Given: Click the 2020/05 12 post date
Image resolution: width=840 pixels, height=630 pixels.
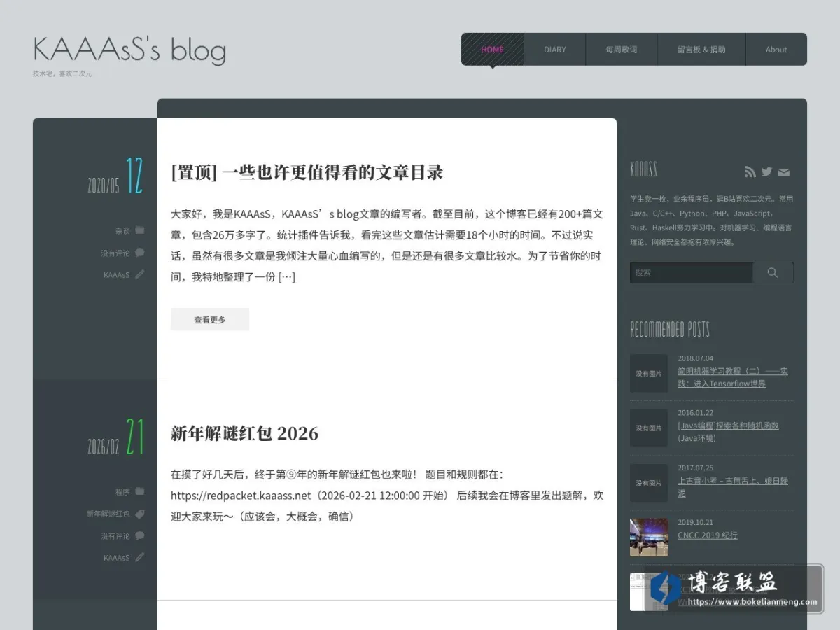Looking at the screenshot, I should pyautogui.click(x=115, y=176).
